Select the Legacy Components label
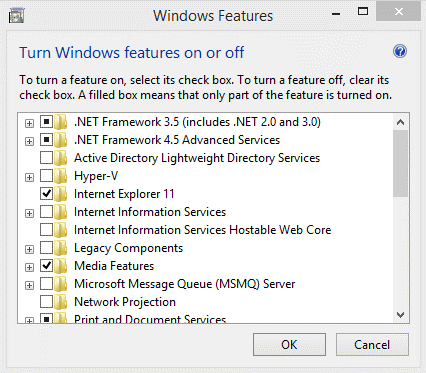The height and width of the screenshot is (373, 426). point(128,248)
